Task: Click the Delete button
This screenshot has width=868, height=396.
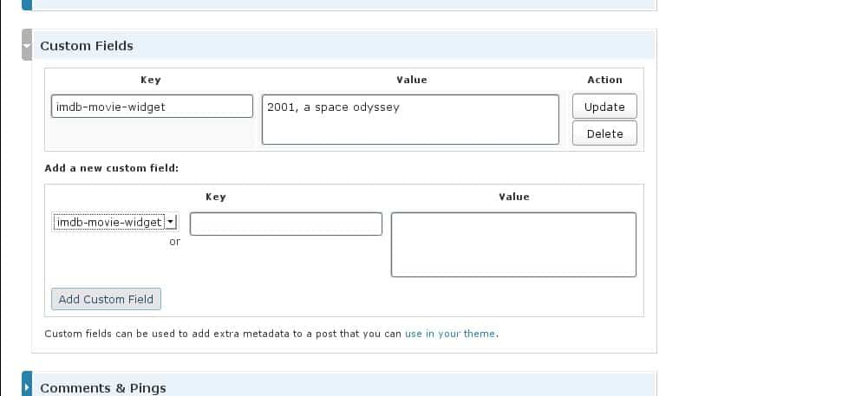Action: point(604,133)
